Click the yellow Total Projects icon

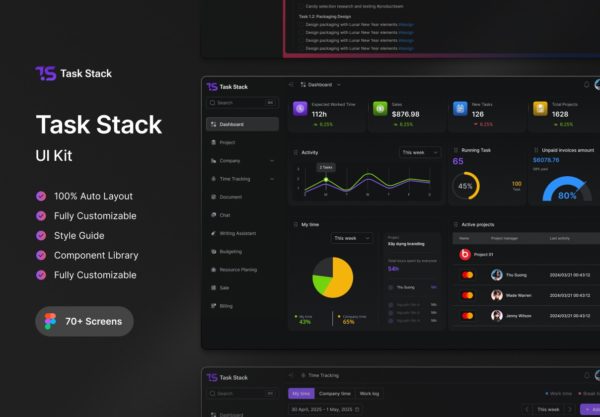click(540, 109)
